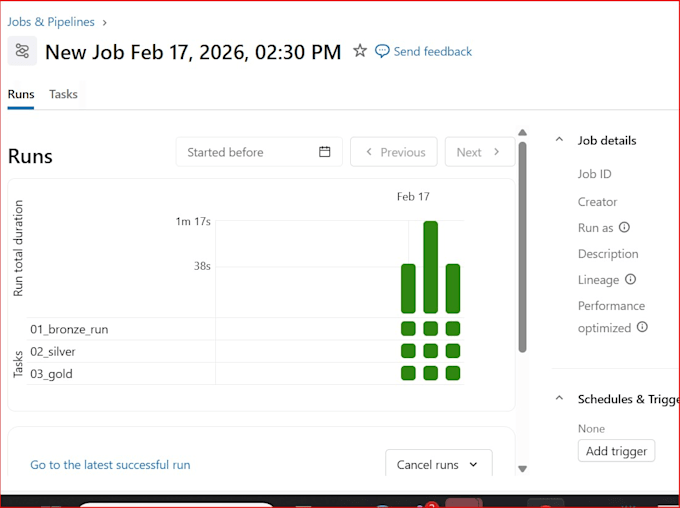Click the 38s axis label

click(202, 266)
